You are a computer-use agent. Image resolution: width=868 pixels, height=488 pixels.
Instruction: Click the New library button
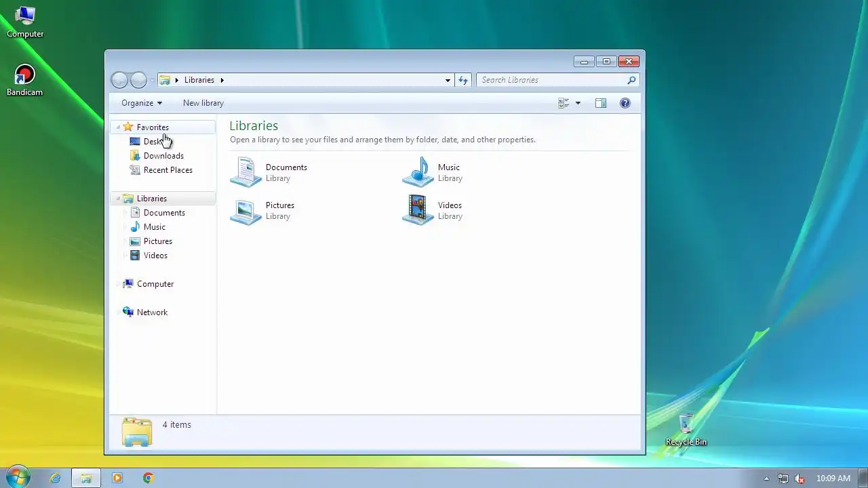(203, 103)
